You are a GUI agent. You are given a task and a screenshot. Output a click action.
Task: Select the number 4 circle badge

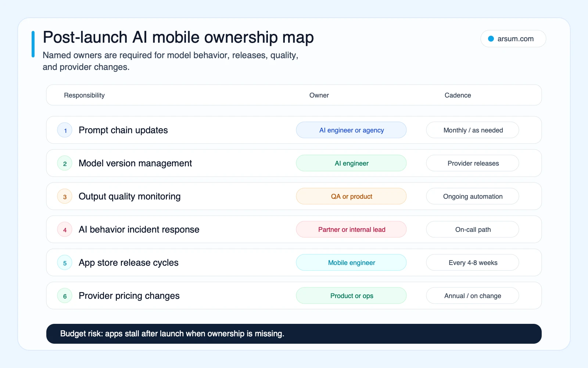[x=65, y=230]
